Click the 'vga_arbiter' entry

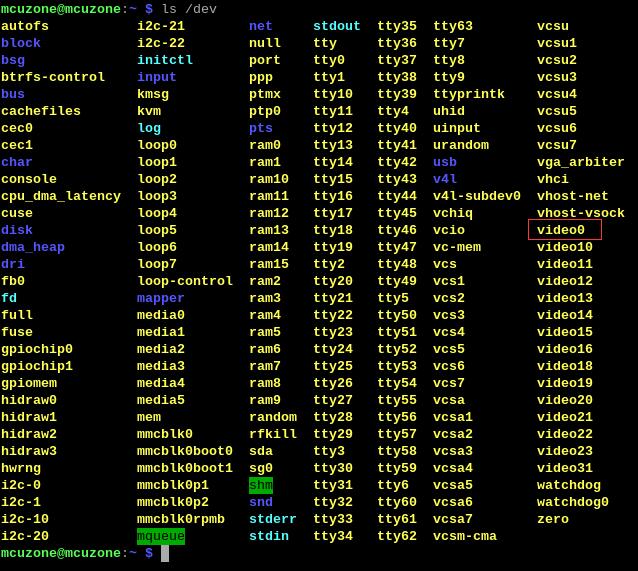(581, 162)
